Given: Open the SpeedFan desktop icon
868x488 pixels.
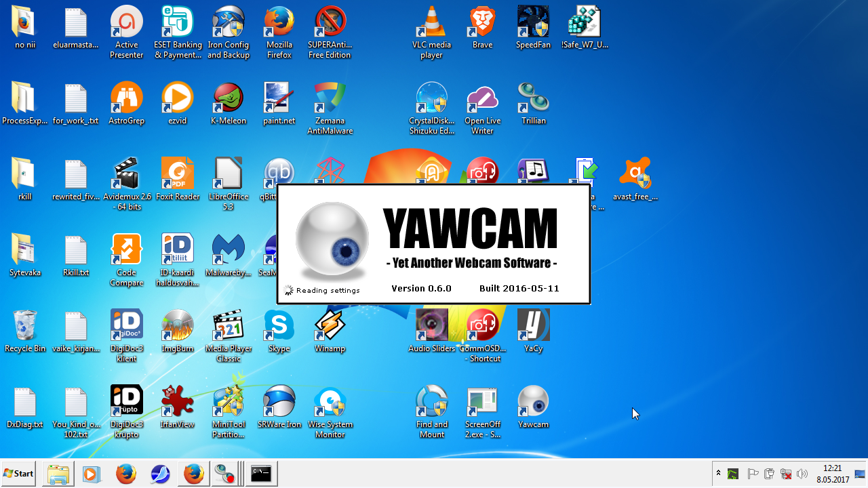Looking at the screenshot, I should pyautogui.click(x=533, y=28).
